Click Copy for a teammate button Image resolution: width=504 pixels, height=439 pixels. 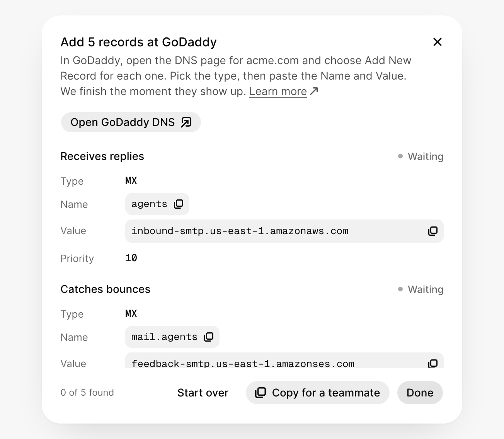(317, 393)
